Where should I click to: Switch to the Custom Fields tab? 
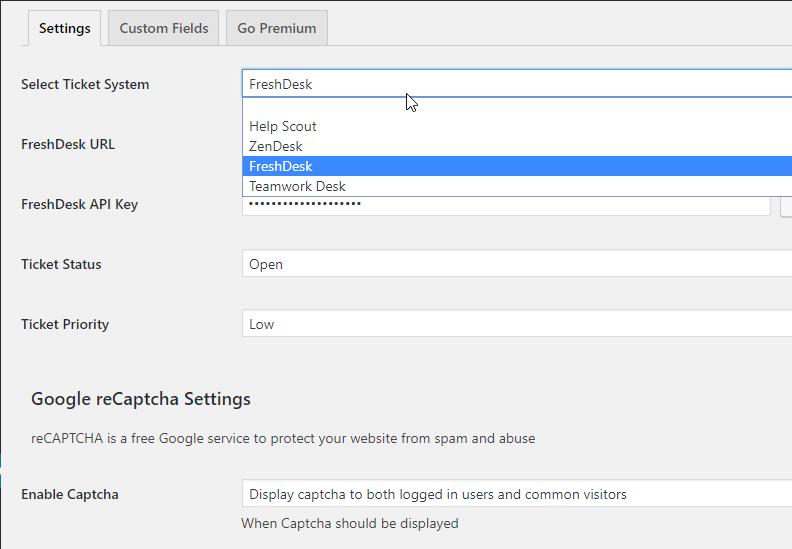coord(164,28)
